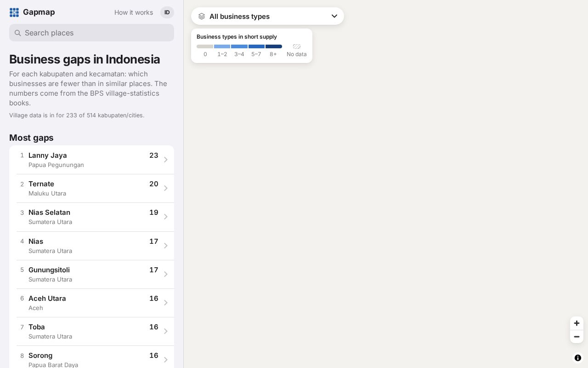
Task: Click the chevron in the Lanny Jaya row
Action: 166,160
